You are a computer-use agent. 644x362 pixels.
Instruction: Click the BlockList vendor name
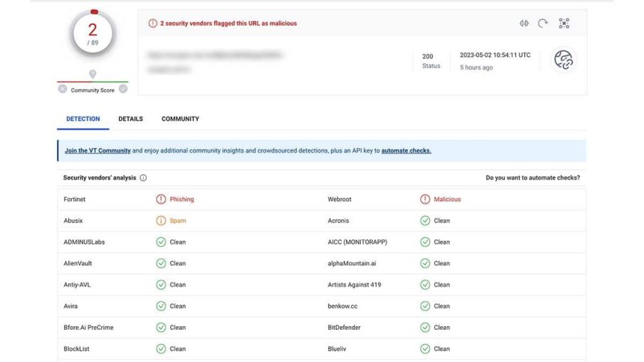[76, 349]
